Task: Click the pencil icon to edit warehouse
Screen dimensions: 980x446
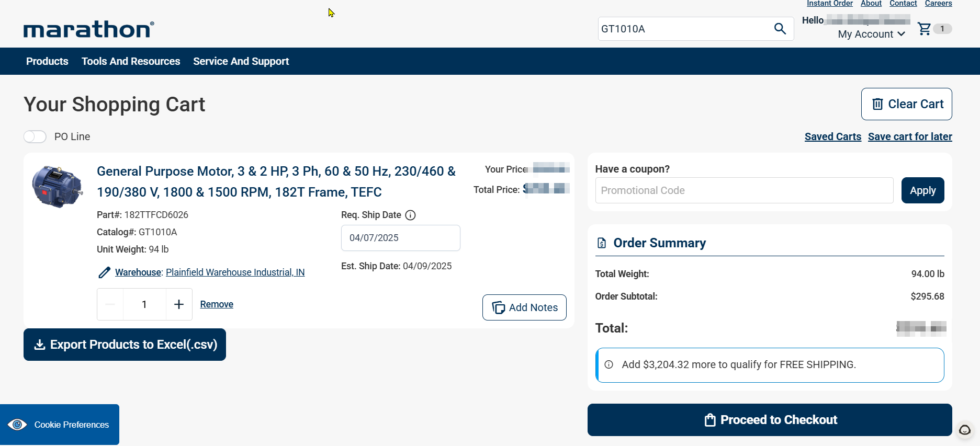Action: point(104,272)
